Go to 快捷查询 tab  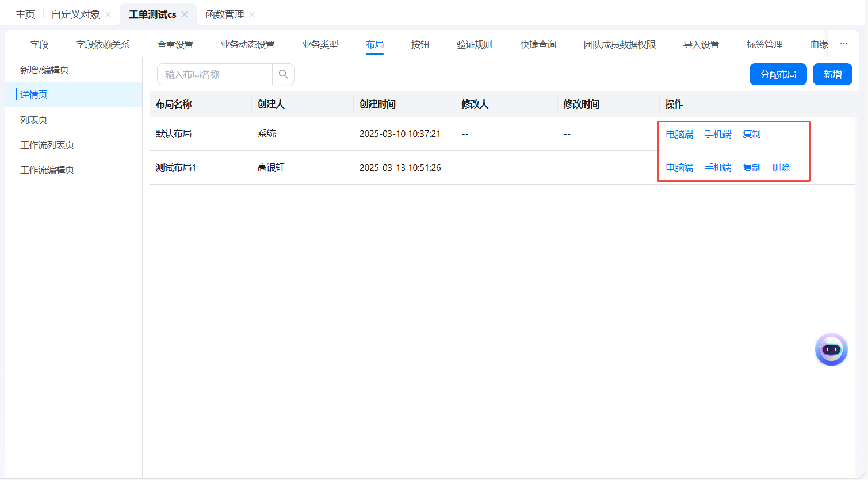(538, 44)
